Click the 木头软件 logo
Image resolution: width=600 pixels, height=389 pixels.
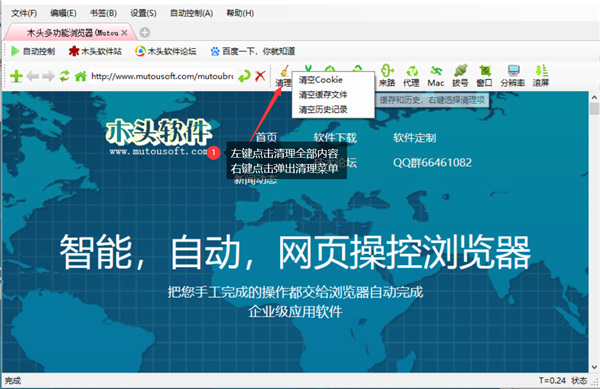159,137
